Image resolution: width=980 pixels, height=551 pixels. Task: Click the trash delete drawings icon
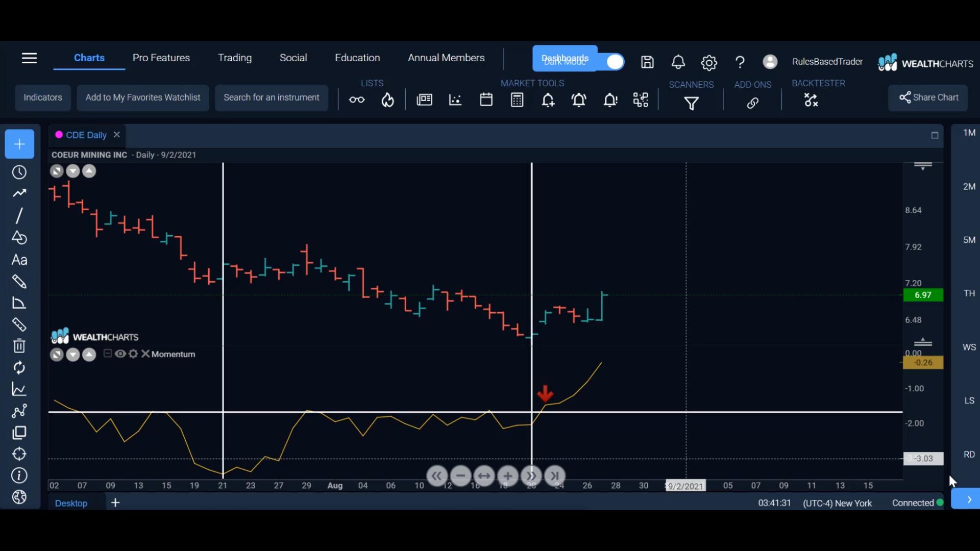pos(19,346)
